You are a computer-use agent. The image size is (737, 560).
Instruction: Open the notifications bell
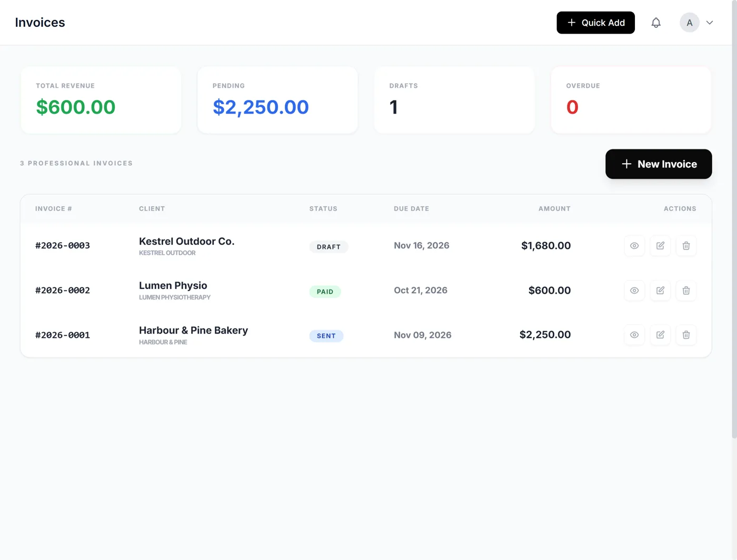click(656, 23)
